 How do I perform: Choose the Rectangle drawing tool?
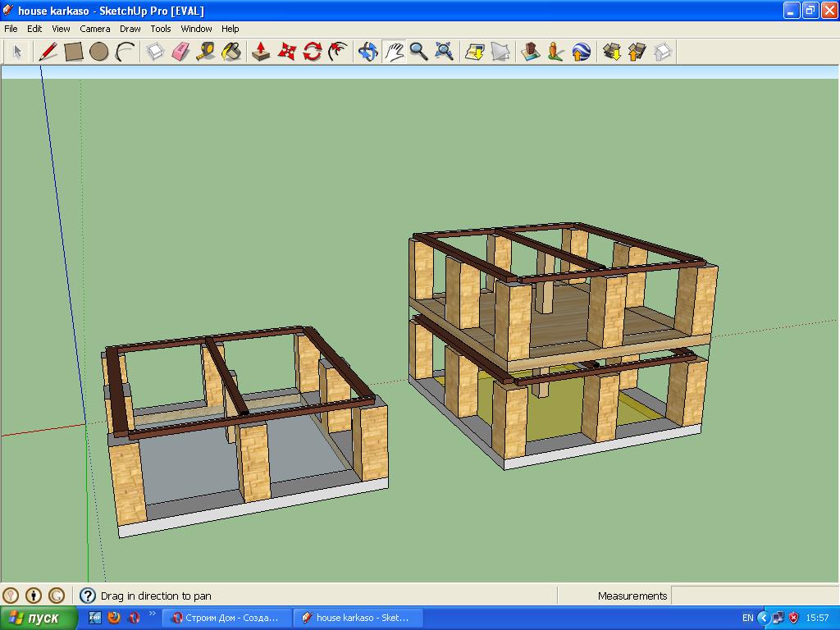coord(74,52)
